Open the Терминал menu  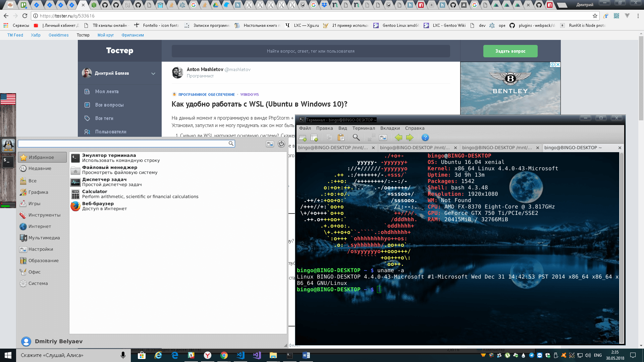click(x=364, y=128)
